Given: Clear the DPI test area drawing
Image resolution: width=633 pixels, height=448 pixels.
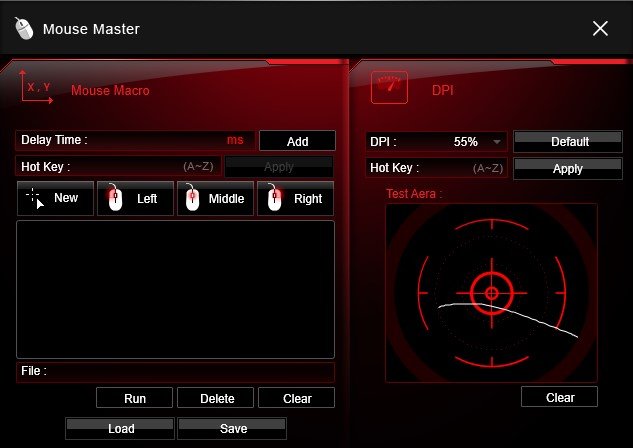Looking at the screenshot, I should 560,397.
